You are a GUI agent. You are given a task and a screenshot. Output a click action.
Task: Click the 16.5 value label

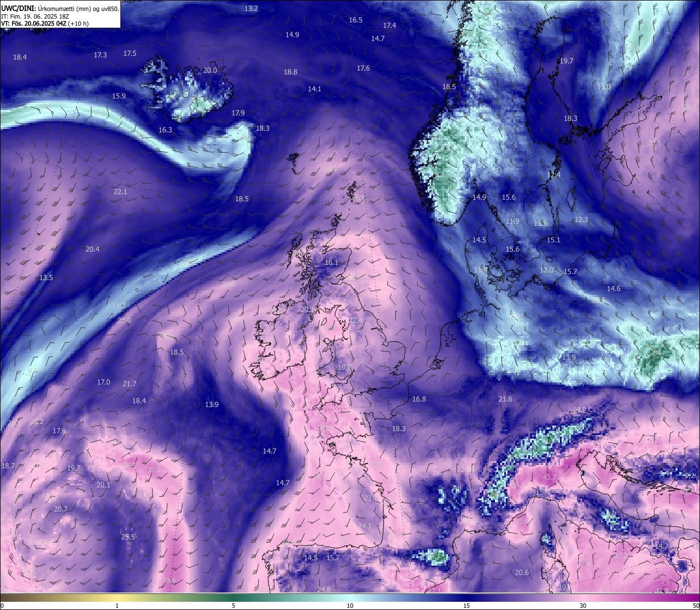[355, 20]
